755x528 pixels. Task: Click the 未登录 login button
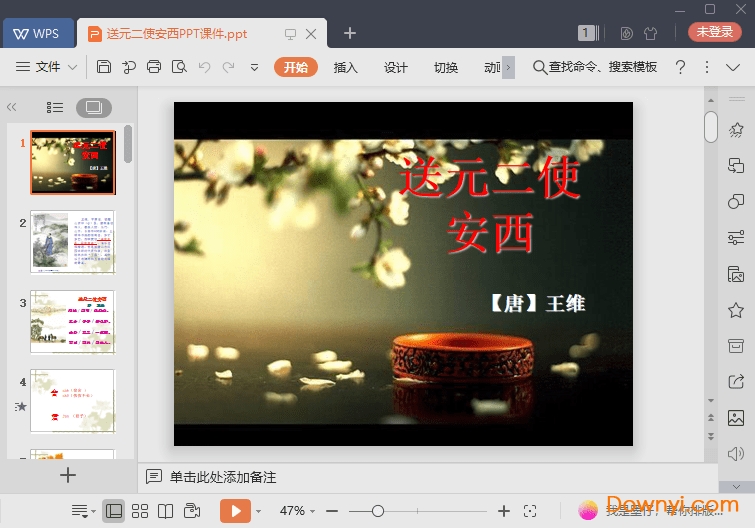pyautogui.click(x=715, y=32)
